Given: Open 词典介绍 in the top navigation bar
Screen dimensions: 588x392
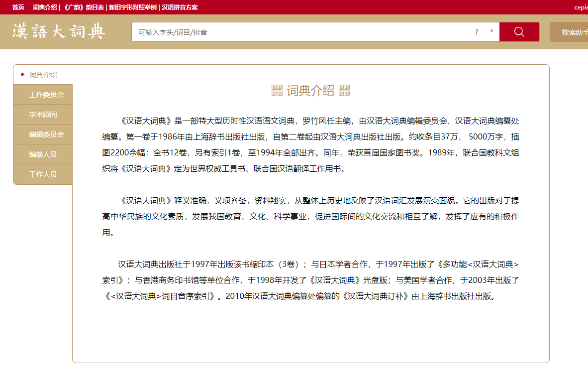Looking at the screenshot, I should point(45,7).
